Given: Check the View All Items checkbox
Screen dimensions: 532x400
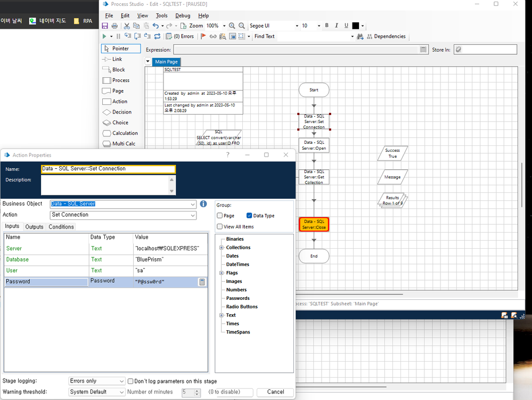Looking at the screenshot, I should (220, 227).
